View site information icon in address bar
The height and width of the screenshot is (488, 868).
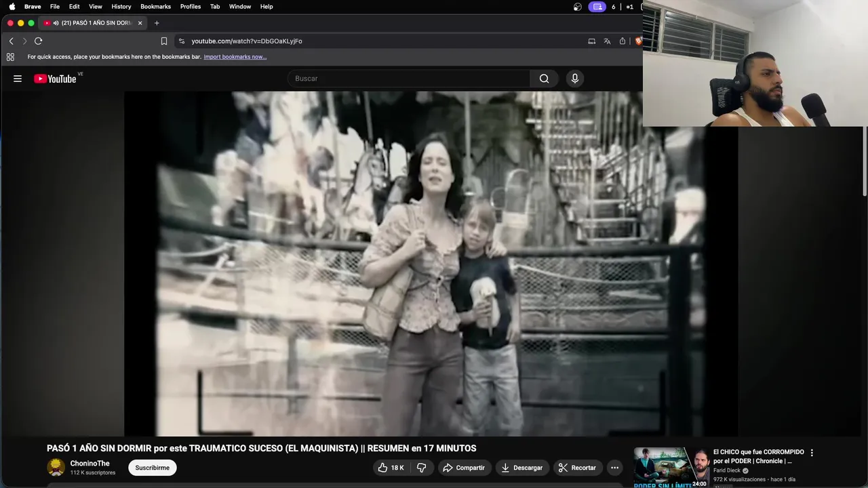(182, 41)
